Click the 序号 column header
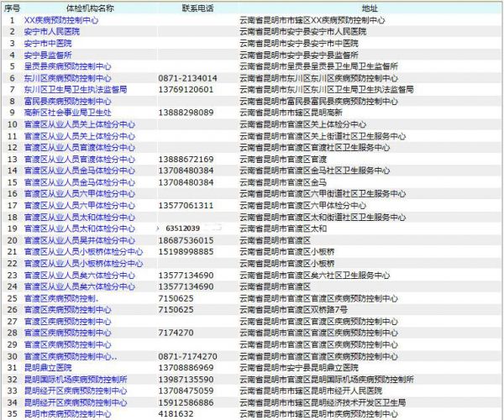Screen dimensions: 504x420 click(12, 7)
